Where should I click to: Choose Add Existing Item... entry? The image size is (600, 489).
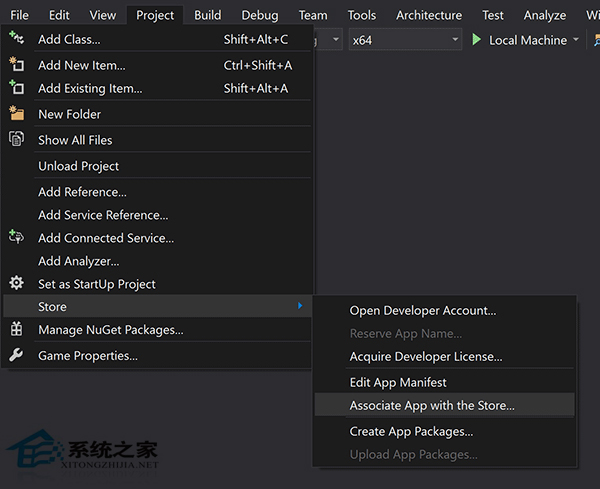click(x=157, y=88)
